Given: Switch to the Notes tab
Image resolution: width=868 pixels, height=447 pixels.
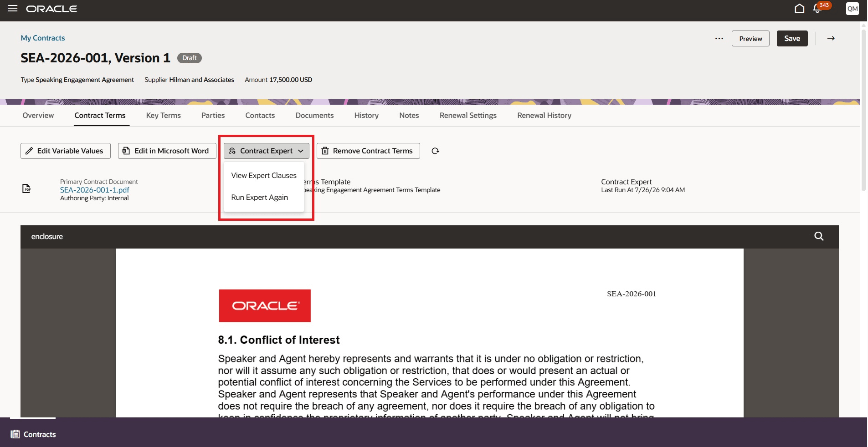Looking at the screenshot, I should [409, 116].
